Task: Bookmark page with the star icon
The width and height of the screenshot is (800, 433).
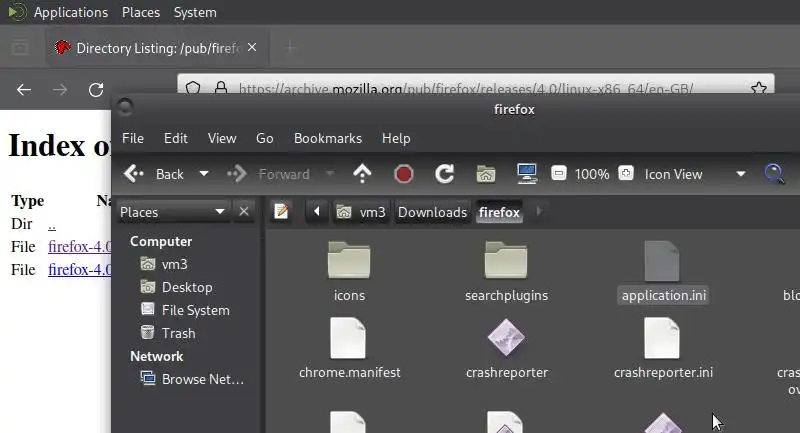Action: tap(759, 88)
